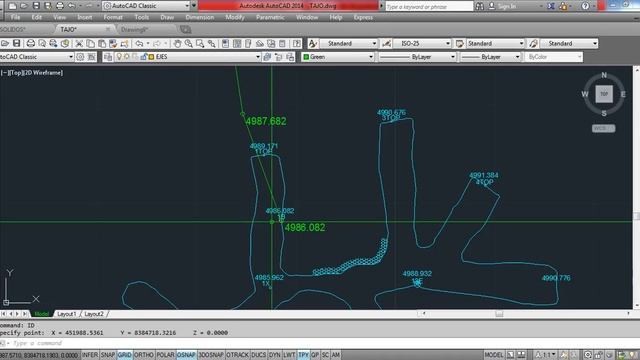The width and height of the screenshot is (640, 360).
Task: Toggle DYN dynamic input
Action: pyautogui.click(x=275, y=355)
